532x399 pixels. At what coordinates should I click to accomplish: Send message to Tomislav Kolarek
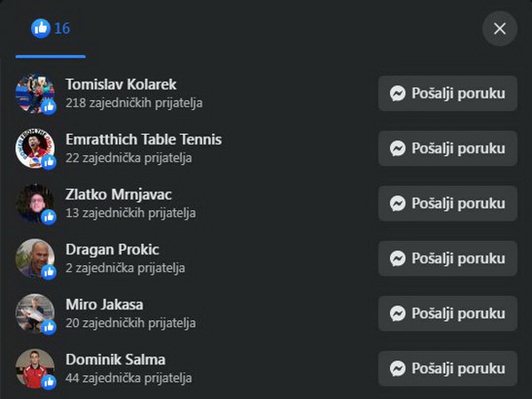click(448, 93)
